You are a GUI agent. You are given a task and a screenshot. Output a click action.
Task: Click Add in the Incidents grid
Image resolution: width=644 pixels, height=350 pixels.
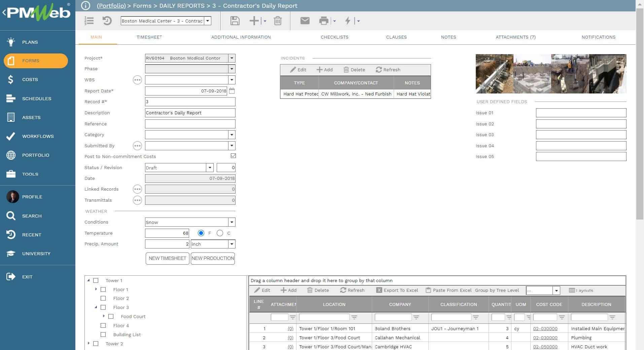point(324,70)
